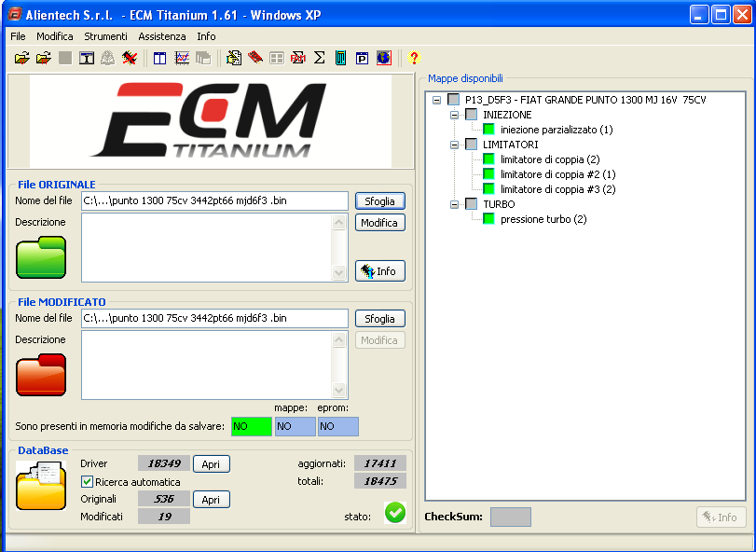The width and height of the screenshot is (756, 552).
Task: Open modified file toolbar icon with M
Action: point(44,59)
